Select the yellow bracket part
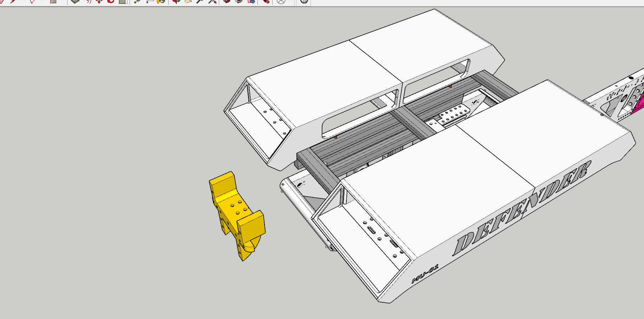The image size is (644, 319). point(237,216)
